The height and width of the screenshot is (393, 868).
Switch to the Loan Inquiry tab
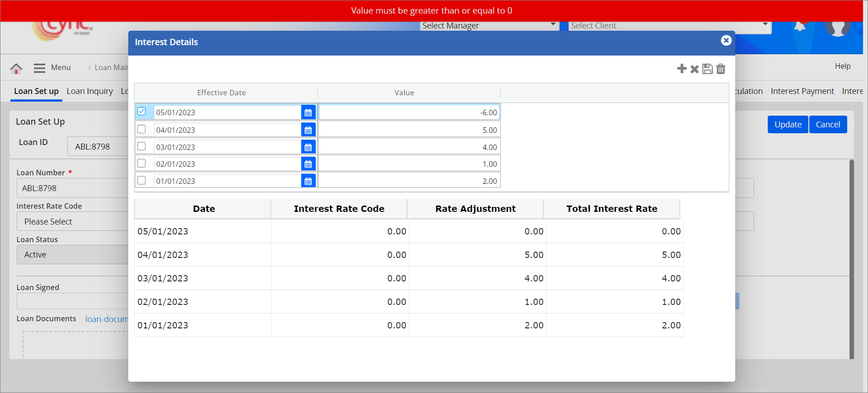89,91
